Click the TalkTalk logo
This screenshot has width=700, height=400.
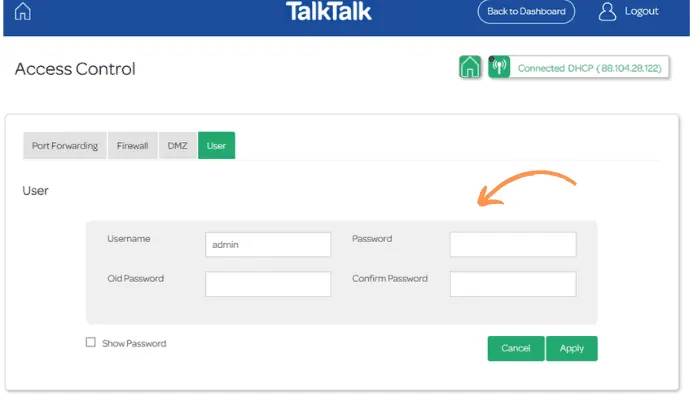(x=329, y=12)
